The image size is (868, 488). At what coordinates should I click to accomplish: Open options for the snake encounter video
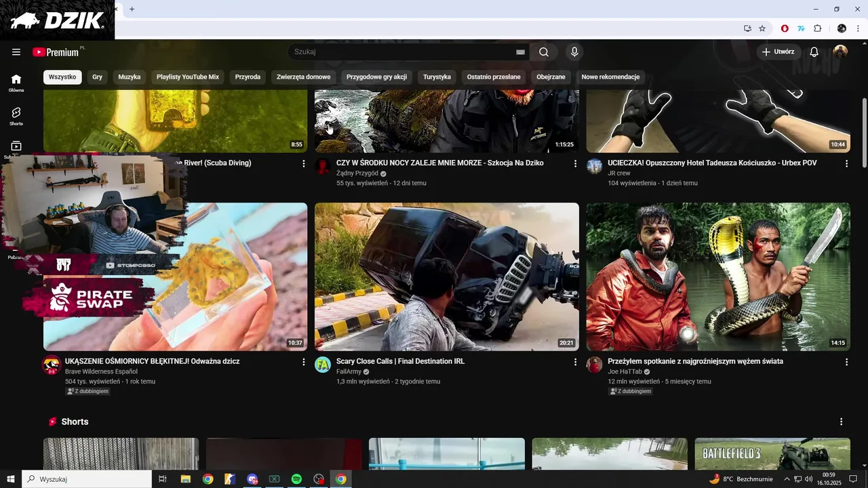(x=846, y=362)
